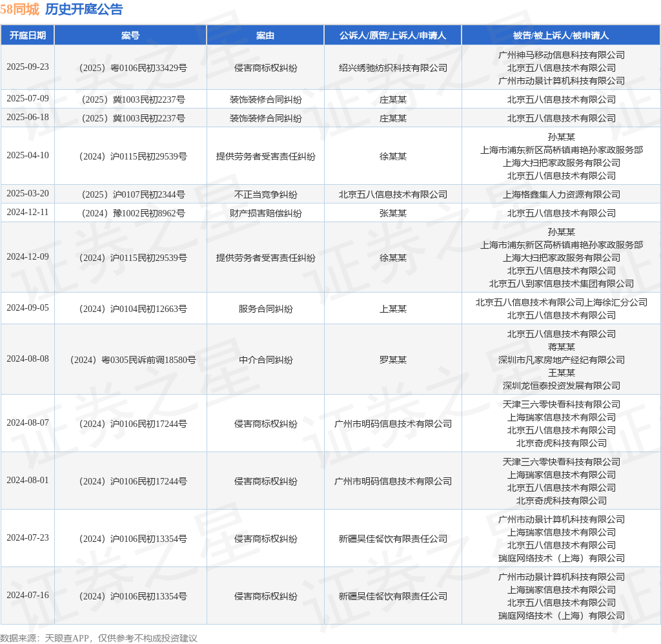Click the cause 服务合同纠纷

[265, 309]
